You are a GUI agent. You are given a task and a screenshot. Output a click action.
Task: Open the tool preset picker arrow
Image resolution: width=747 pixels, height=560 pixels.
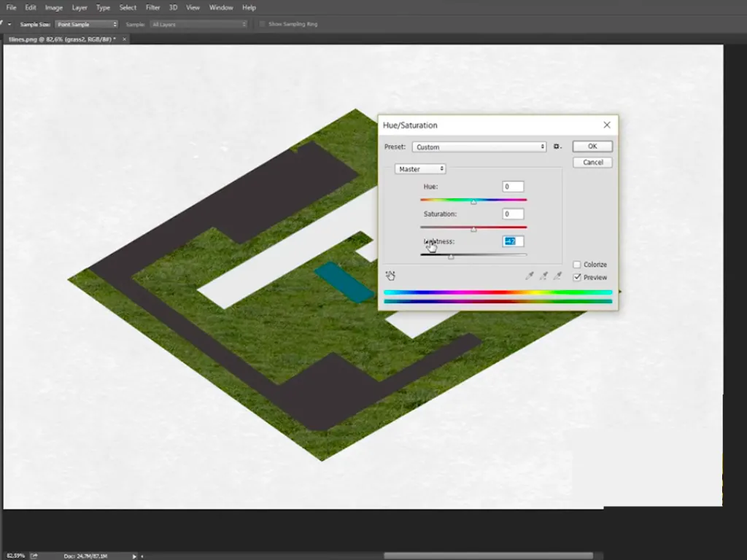[x=9, y=24]
